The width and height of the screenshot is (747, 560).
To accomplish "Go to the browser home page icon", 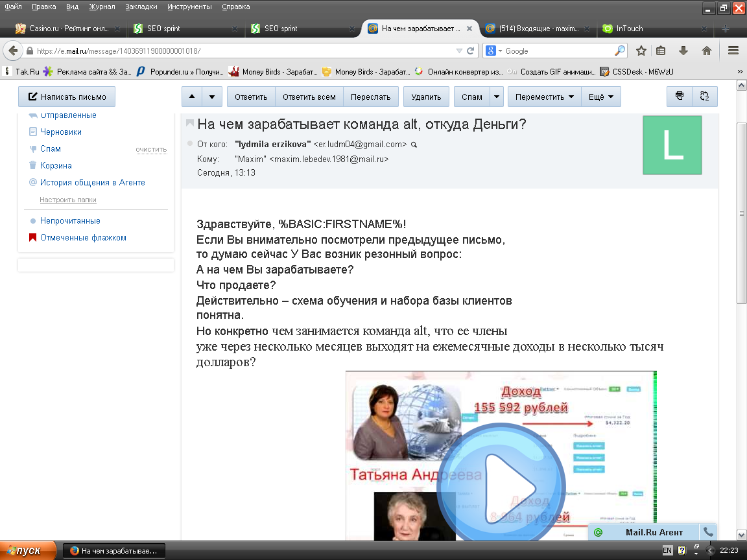I will 707,51.
